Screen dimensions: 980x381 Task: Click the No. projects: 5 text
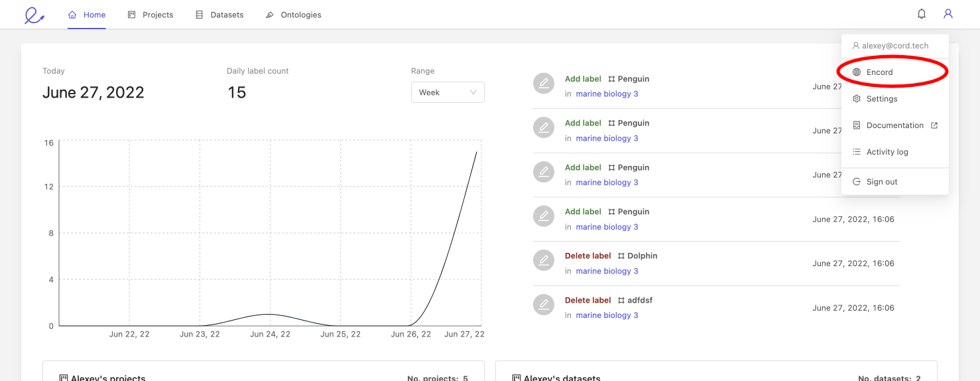pyautogui.click(x=438, y=378)
